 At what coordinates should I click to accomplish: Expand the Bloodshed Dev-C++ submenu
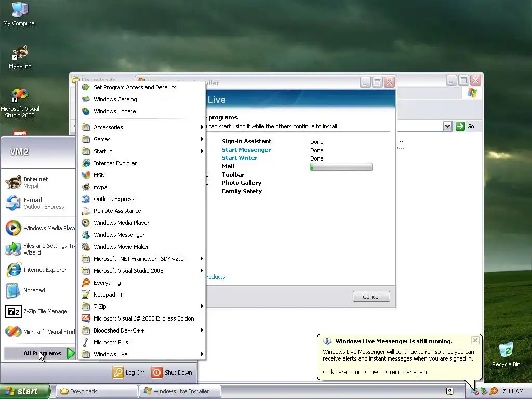point(142,330)
